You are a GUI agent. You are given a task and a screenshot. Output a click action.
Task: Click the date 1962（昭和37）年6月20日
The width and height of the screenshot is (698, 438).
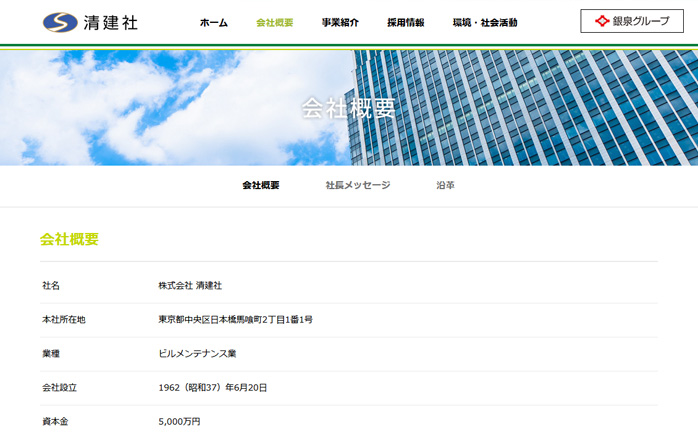(x=213, y=388)
